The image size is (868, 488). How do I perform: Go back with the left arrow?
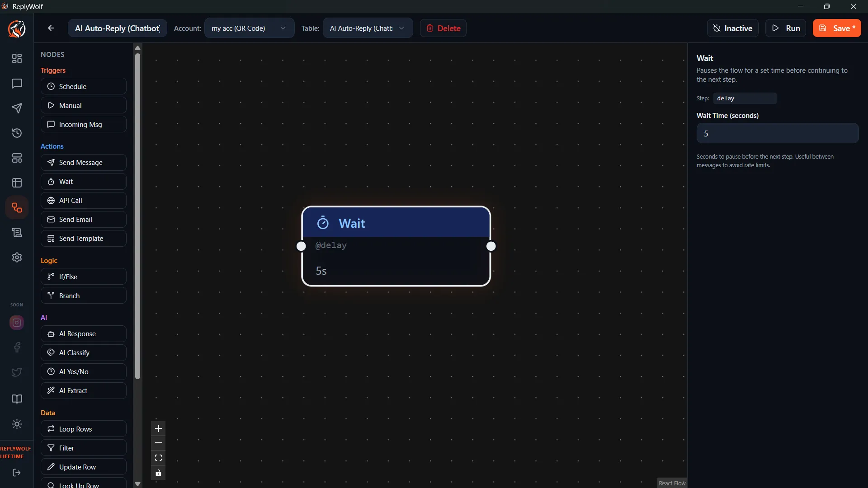(x=51, y=28)
